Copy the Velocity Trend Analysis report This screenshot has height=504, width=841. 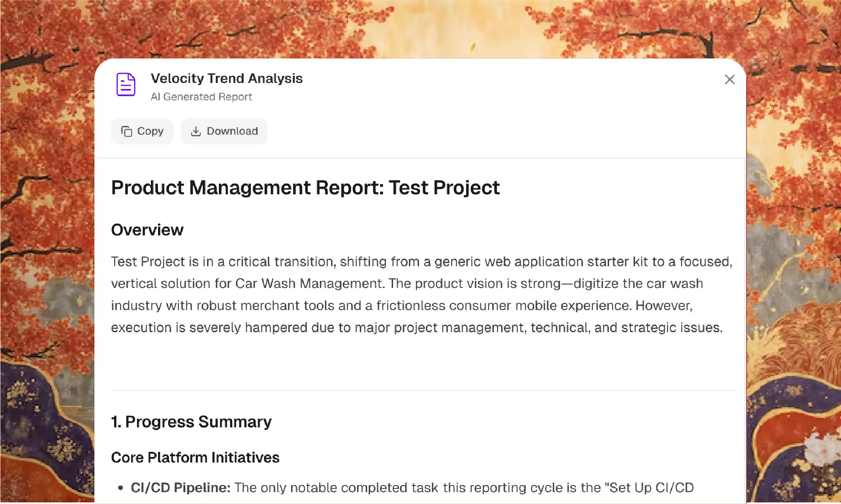(x=143, y=131)
